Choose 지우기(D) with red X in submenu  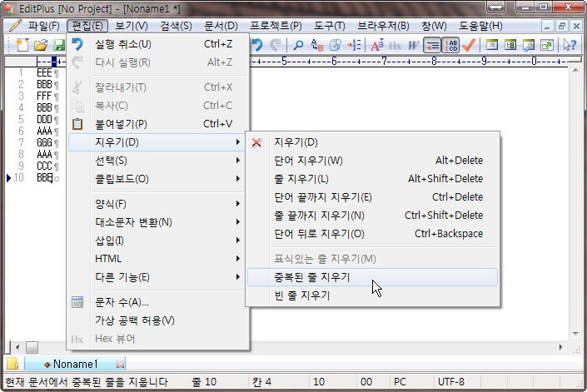pyautogui.click(x=372, y=142)
